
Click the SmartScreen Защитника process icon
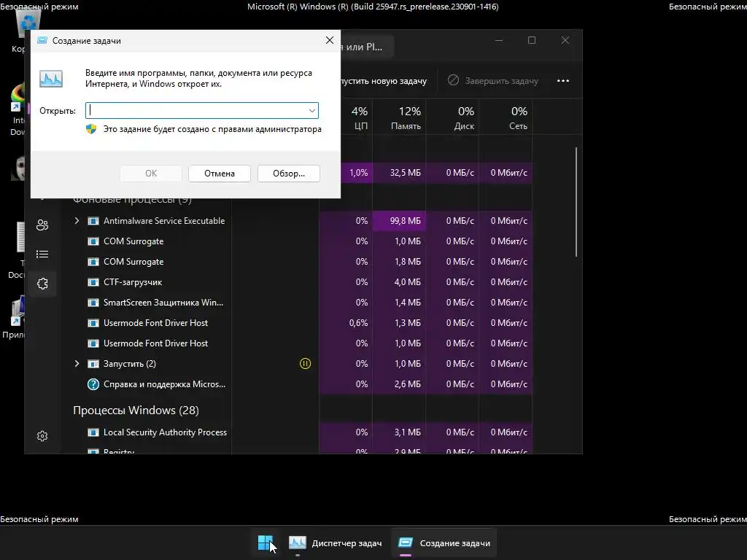point(93,303)
